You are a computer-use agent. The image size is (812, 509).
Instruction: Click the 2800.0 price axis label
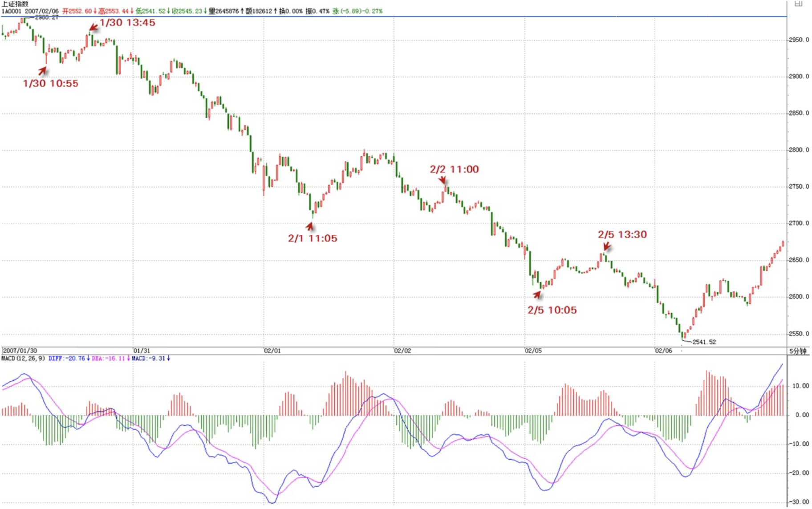799,150
